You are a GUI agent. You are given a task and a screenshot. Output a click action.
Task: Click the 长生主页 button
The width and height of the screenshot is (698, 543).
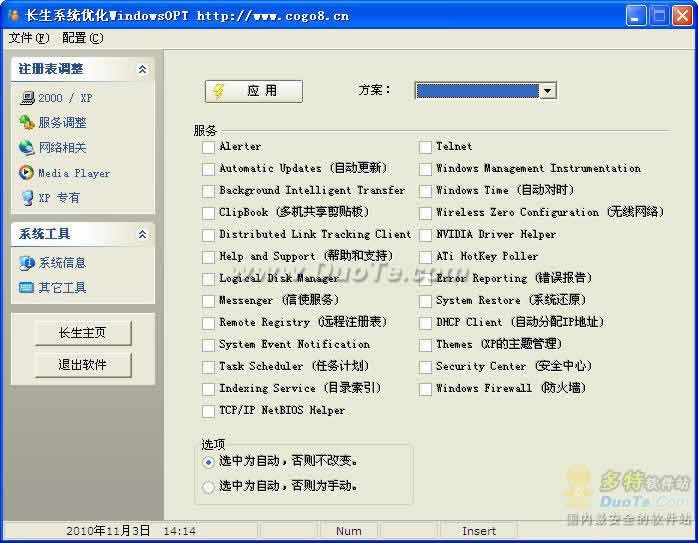click(83, 332)
